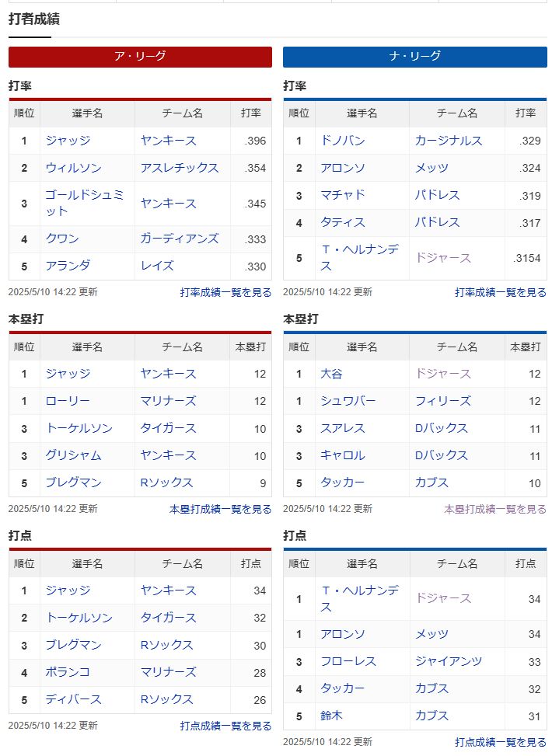Click the ジャイアンツ team link
Image resolution: width=552 pixels, height=756 pixels.
[x=449, y=661]
